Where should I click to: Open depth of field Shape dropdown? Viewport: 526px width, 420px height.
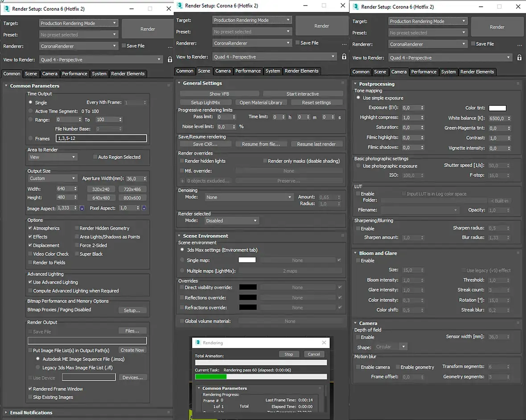point(391,346)
